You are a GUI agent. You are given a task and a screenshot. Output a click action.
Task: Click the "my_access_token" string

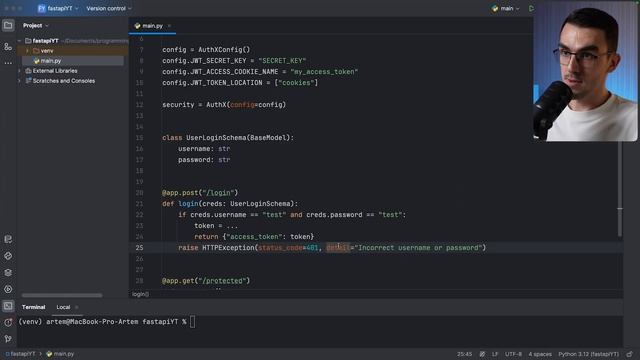click(324, 72)
